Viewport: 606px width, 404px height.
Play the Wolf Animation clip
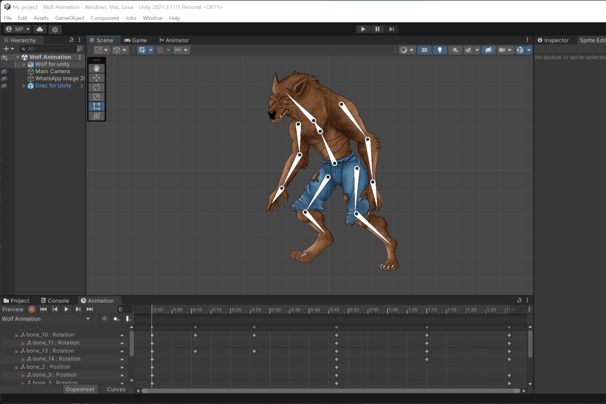pos(66,309)
